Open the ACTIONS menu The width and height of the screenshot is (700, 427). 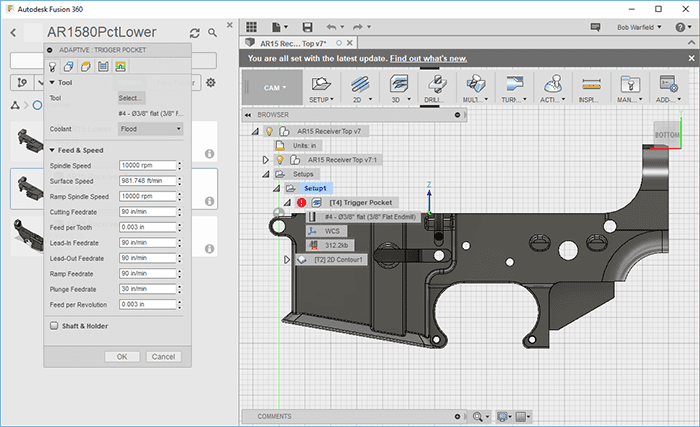[553, 89]
